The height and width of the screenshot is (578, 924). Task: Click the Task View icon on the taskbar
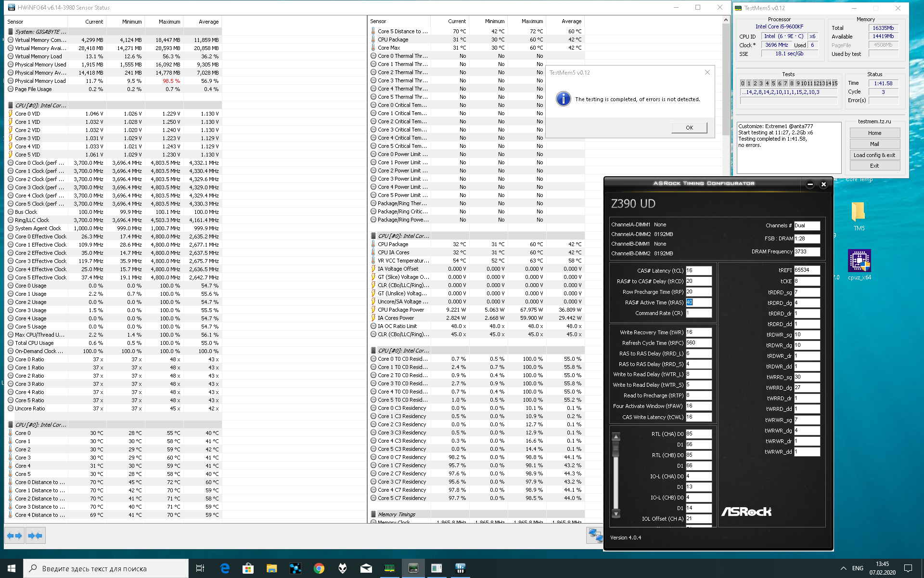click(200, 568)
